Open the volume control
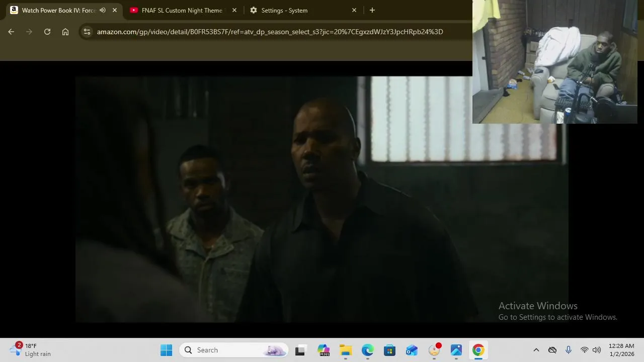The height and width of the screenshot is (362, 644). 597,350
